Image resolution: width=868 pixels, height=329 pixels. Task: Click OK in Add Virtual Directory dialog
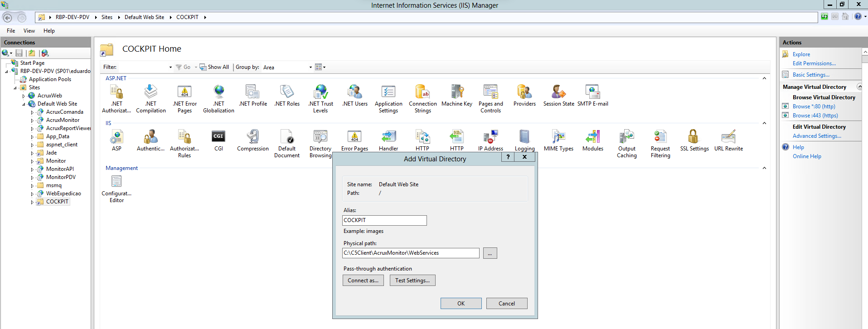(461, 304)
